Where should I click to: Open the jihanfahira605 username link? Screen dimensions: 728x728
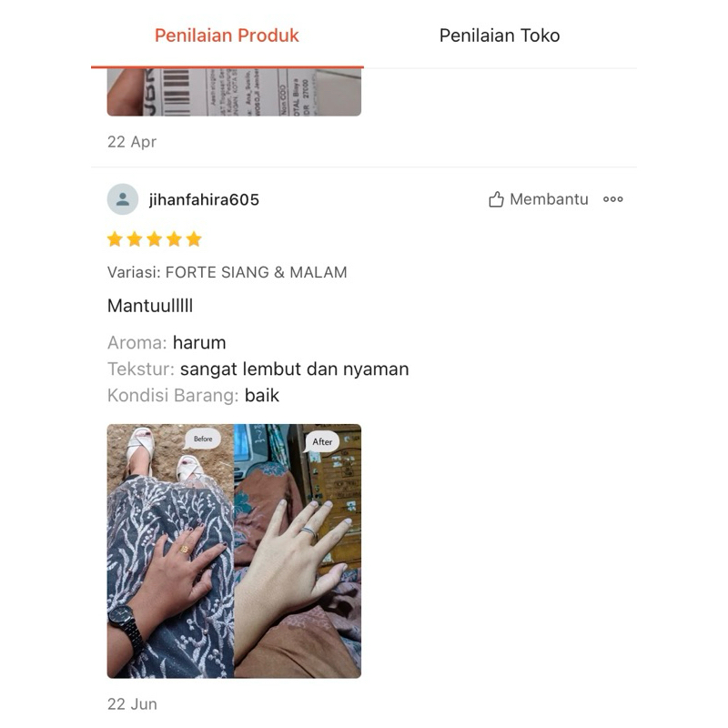point(204,199)
